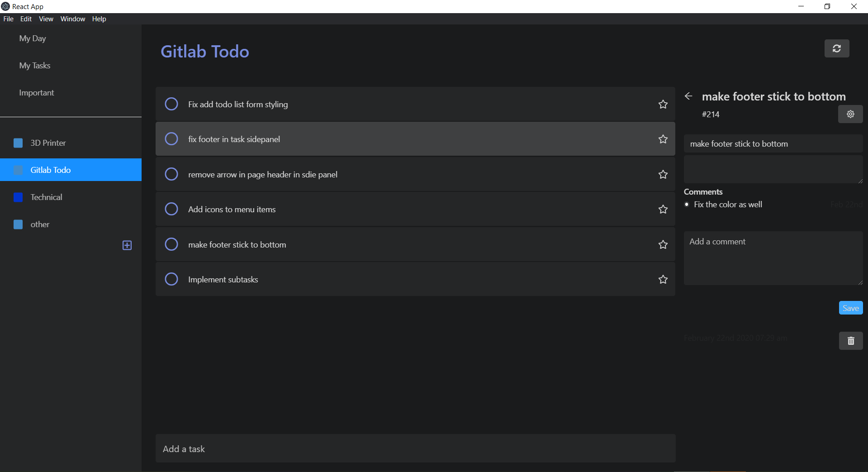Star 'Fix add todo list form styling'

pyautogui.click(x=663, y=104)
